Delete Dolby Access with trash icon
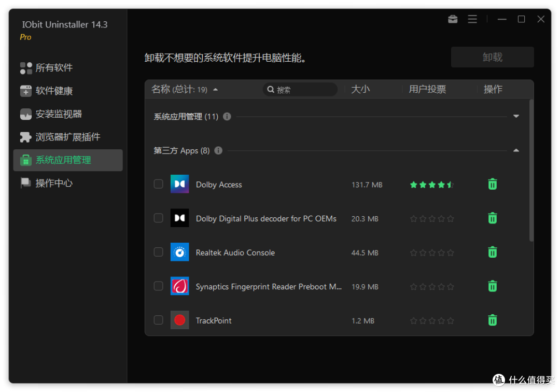The image size is (560, 392). point(492,184)
